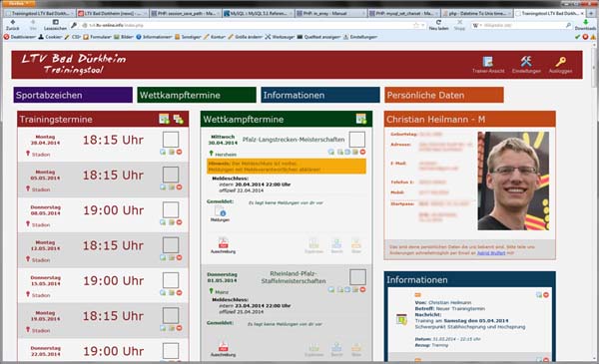Image resolution: width=599 pixels, height=364 pixels.
Task: Open the Cookies dropdown in developer toolbar
Action: pos(51,37)
